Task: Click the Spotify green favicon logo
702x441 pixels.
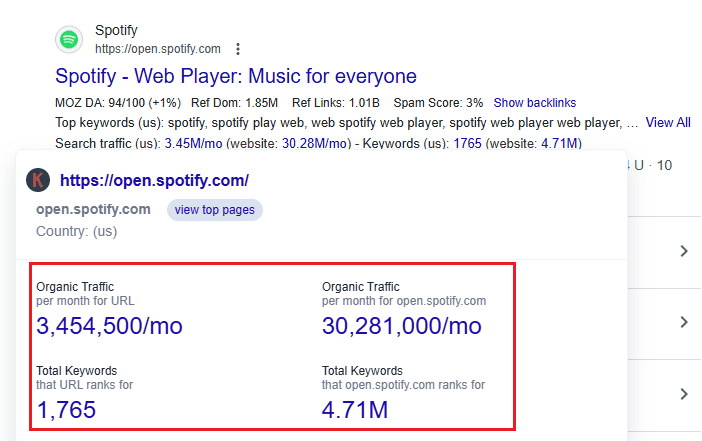Action: tap(69, 39)
